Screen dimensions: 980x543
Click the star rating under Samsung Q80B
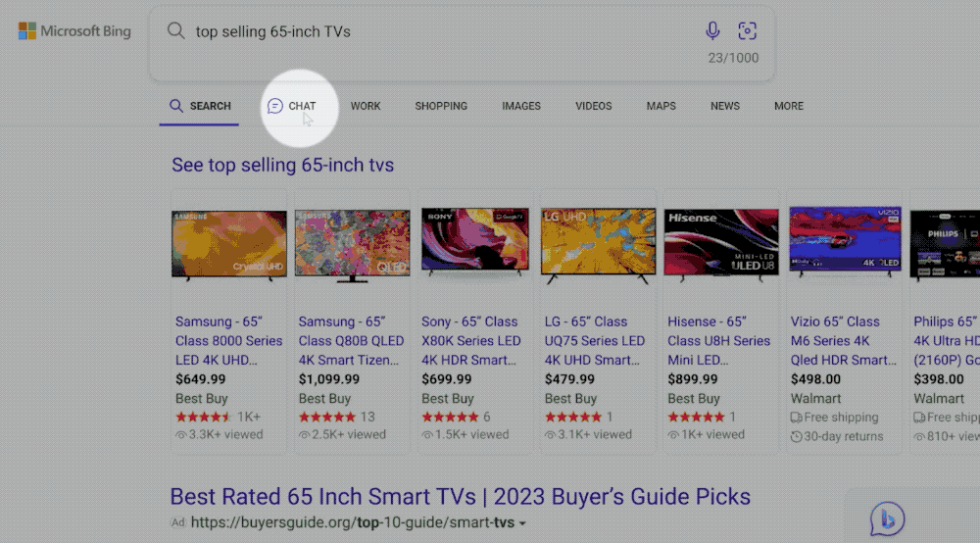(327, 417)
